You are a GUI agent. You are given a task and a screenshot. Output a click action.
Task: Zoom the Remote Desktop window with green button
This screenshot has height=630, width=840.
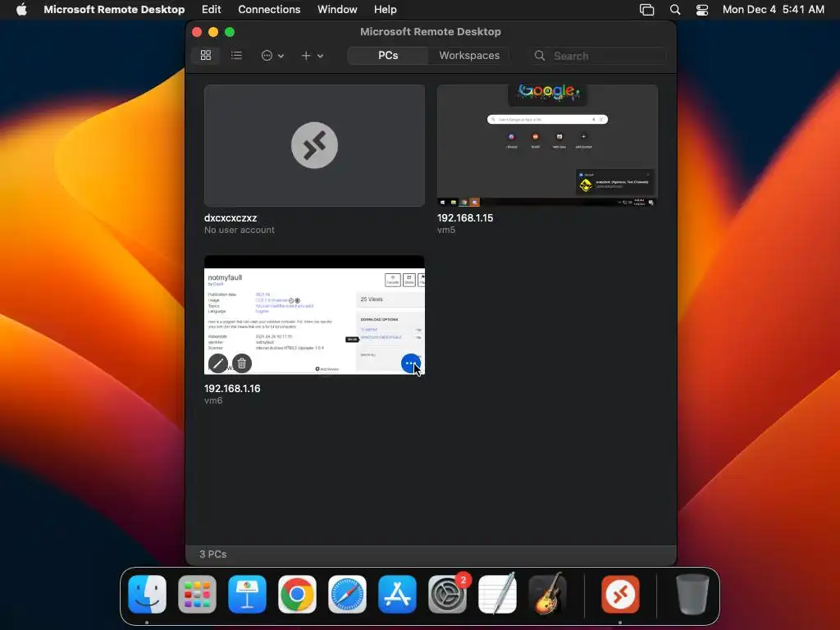(230, 32)
